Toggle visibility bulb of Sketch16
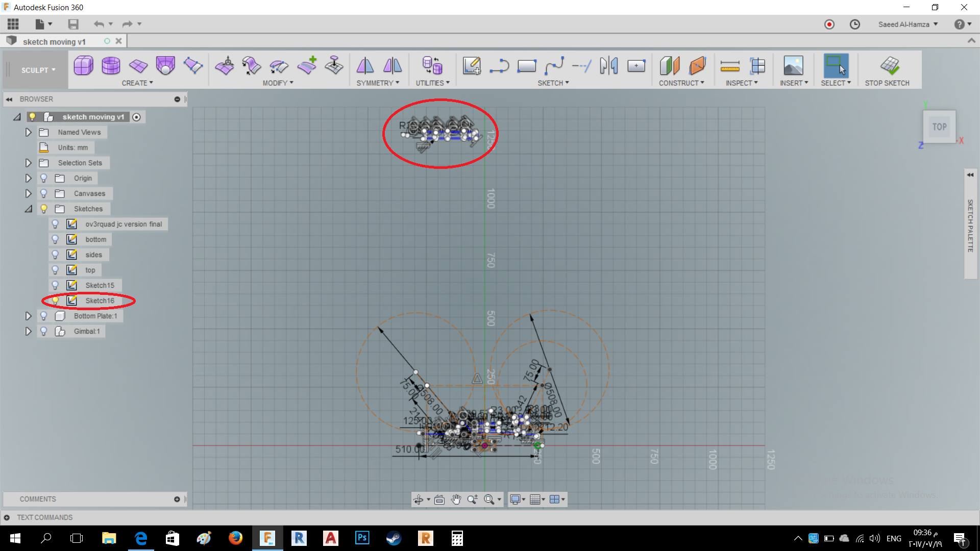This screenshot has height=551, width=980. coord(55,300)
